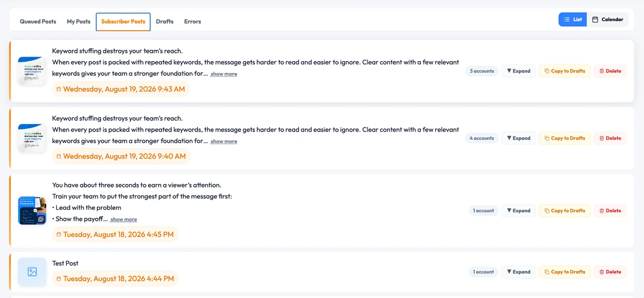Expand the Test Post row
644x298 pixels.
(x=518, y=272)
